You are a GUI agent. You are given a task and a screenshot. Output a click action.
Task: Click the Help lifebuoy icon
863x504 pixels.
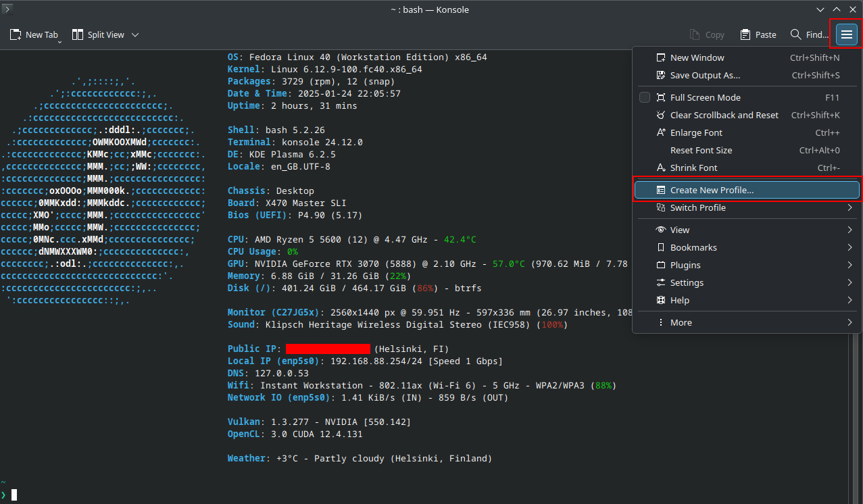coord(661,300)
